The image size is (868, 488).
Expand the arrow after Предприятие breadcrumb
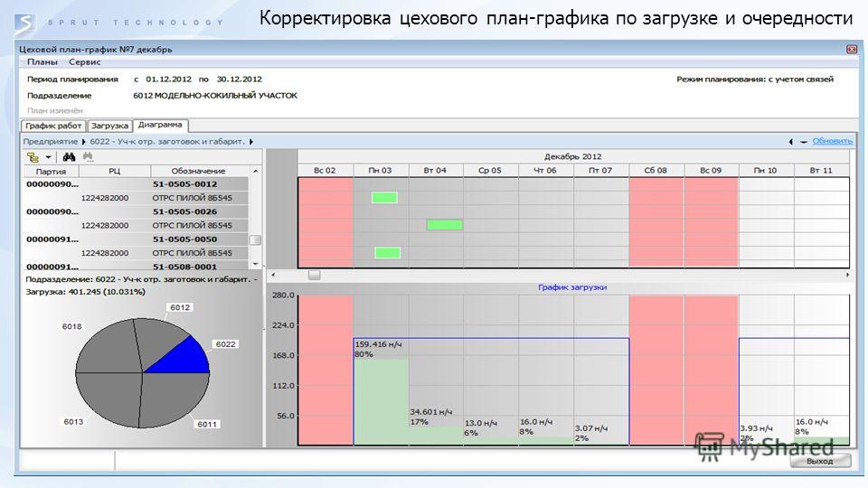pyautogui.click(x=83, y=142)
